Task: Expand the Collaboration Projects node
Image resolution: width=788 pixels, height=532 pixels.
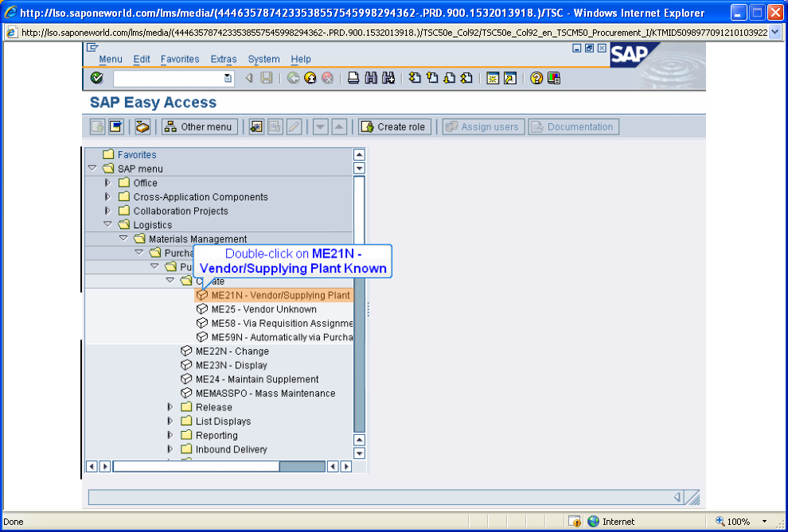Action: 107,211
